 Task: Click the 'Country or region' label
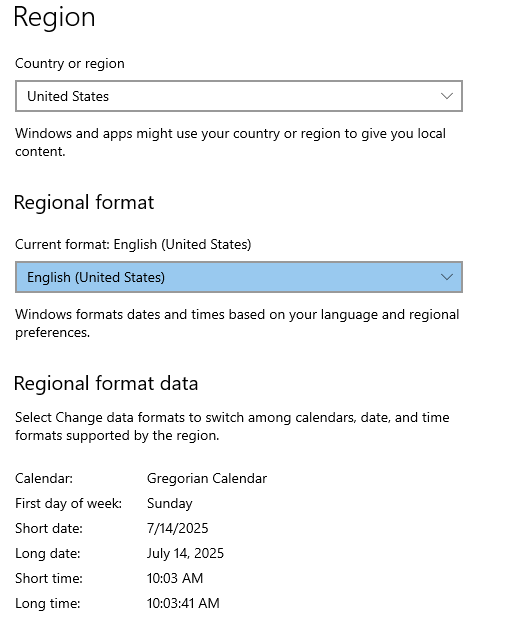70,63
